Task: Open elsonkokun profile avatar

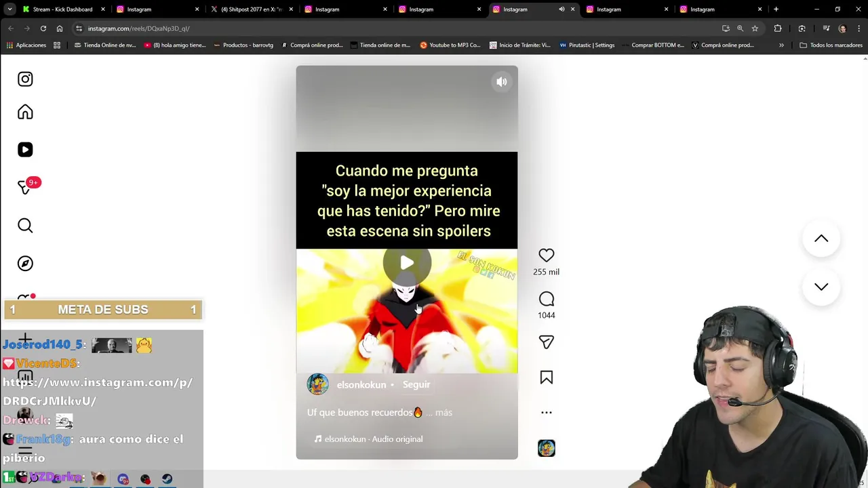Action: (317, 384)
